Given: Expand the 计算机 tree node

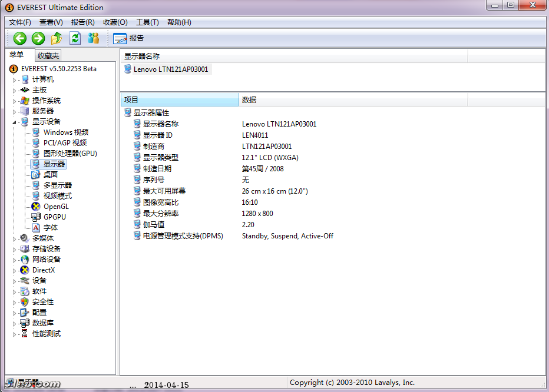Looking at the screenshot, I should pyautogui.click(x=15, y=79).
